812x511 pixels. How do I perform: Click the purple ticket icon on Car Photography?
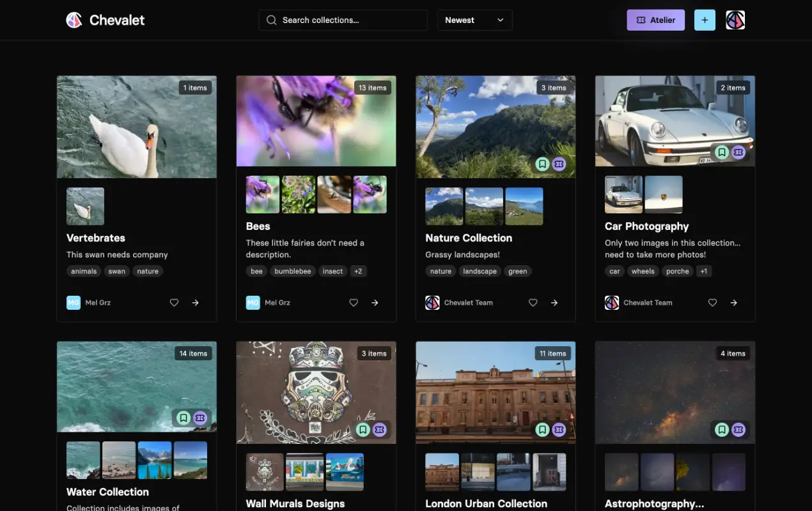tap(738, 152)
